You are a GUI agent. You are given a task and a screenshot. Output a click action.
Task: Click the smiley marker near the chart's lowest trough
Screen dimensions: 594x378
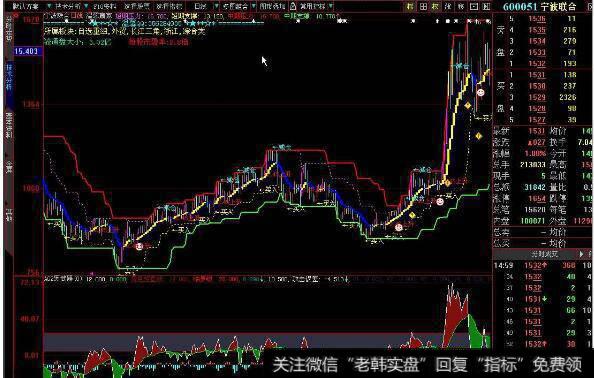139,246
